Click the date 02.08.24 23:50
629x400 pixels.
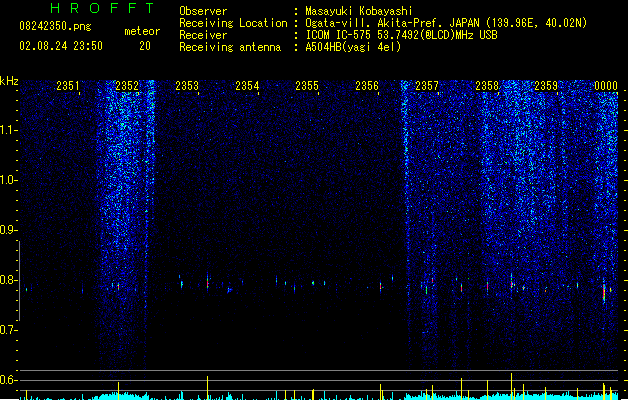click(61, 46)
